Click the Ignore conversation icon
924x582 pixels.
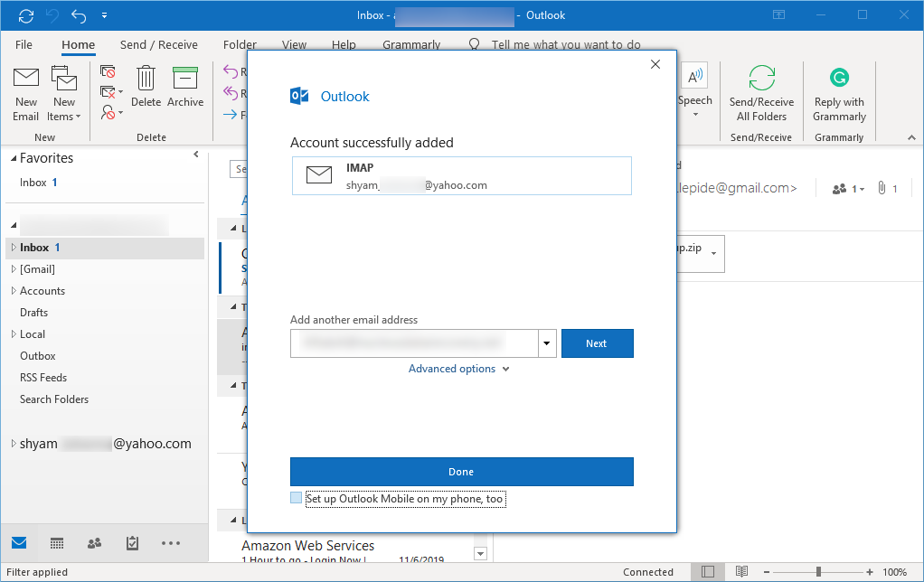tap(108, 71)
